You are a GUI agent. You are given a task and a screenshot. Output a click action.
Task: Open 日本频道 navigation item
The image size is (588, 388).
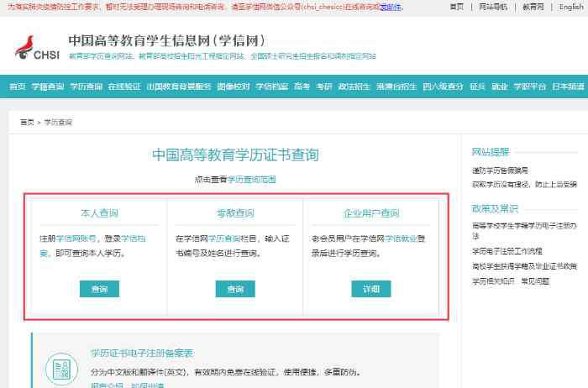click(x=568, y=87)
